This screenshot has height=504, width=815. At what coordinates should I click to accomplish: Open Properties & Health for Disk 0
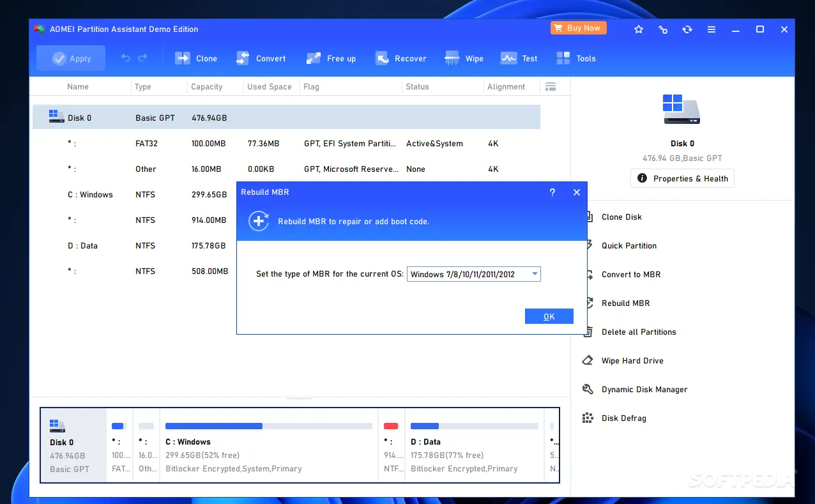coord(682,179)
